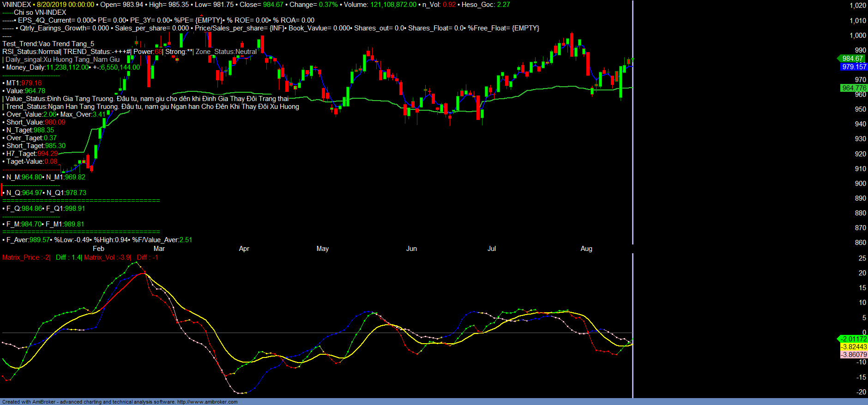The width and height of the screenshot is (868, 405).
Task: Click the Jun label on time axis
Action: 411,249
